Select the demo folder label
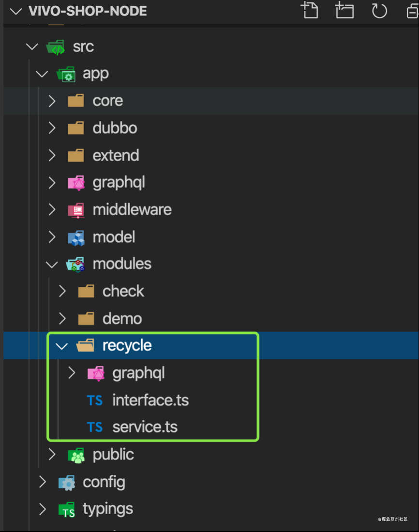 (122, 319)
